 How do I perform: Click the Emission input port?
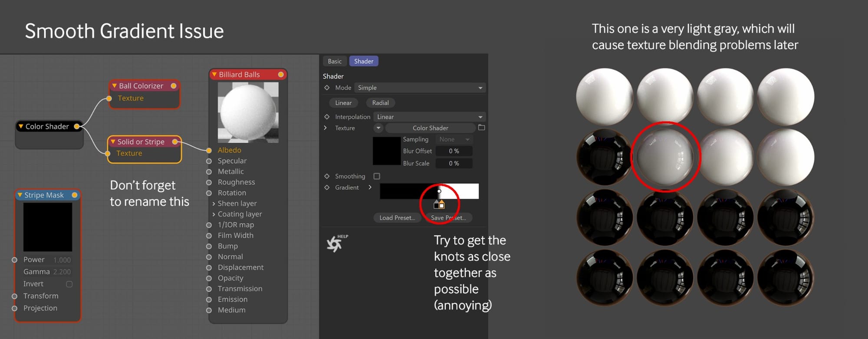click(209, 300)
